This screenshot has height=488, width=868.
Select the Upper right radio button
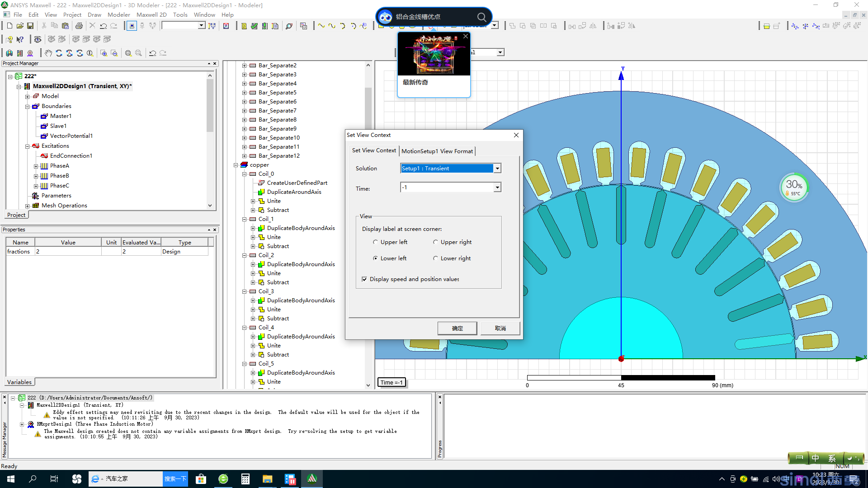(435, 242)
